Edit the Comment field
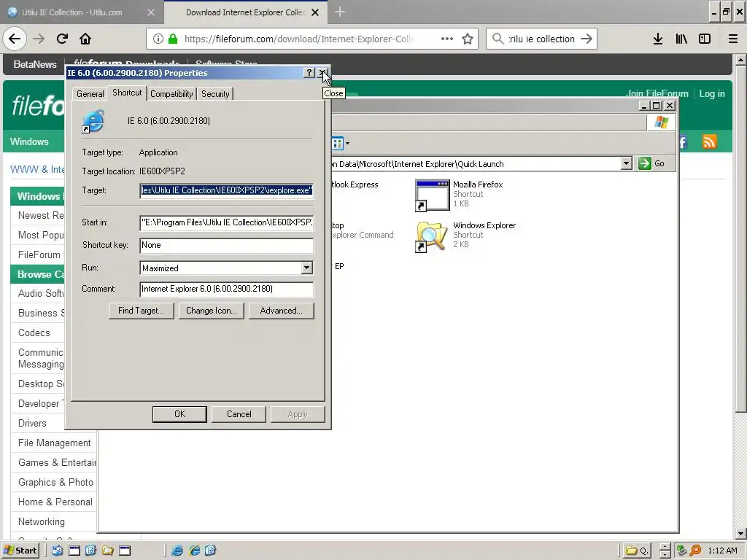This screenshot has height=560, width=747. point(227,289)
